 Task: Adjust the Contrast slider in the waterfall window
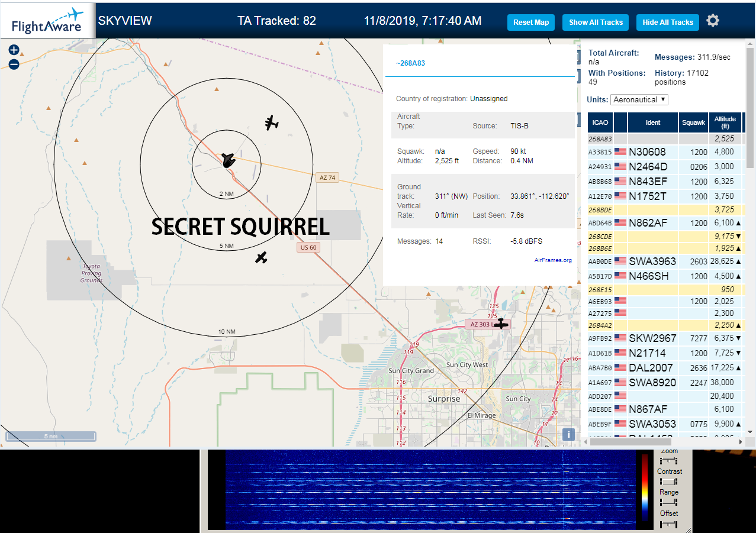click(669, 482)
